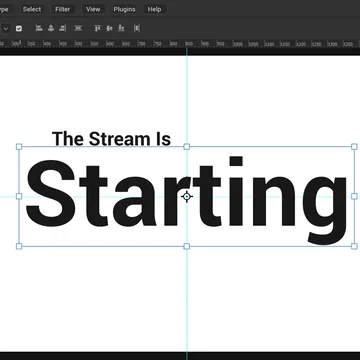The height and width of the screenshot is (360, 360).
Task: Click the Align Left Edges icon
Action: (x=39, y=28)
